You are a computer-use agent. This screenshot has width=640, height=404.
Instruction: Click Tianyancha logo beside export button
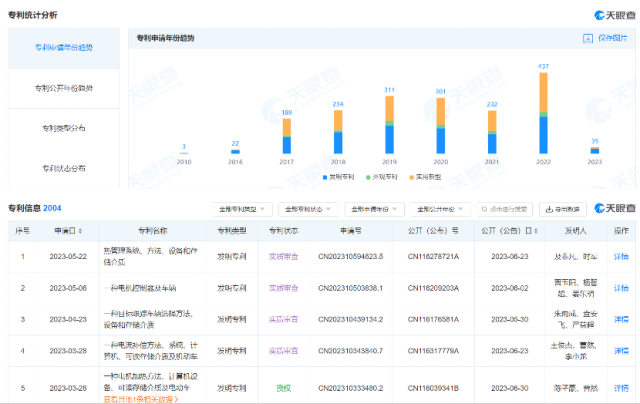[x=615, y=208]
